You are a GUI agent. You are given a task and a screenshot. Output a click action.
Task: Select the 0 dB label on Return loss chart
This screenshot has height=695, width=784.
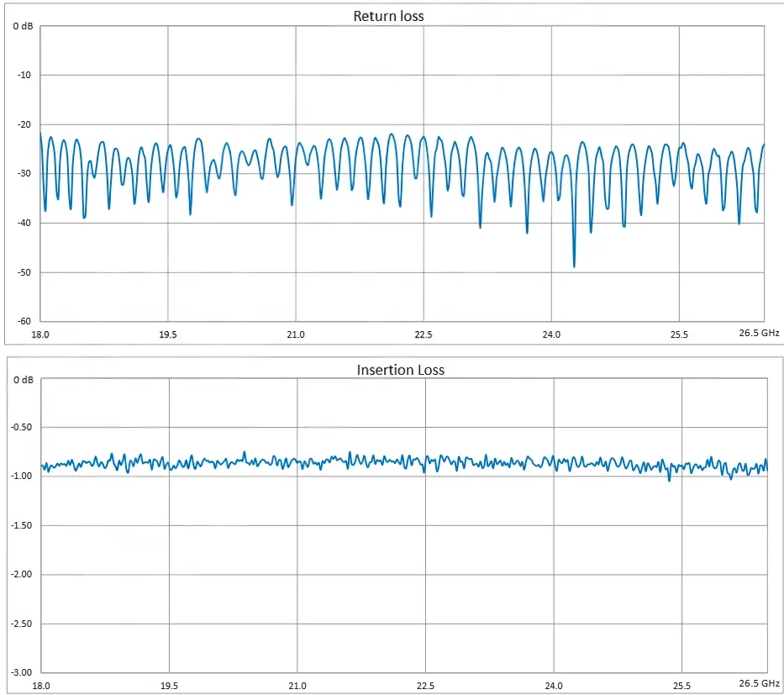point(23,26)
